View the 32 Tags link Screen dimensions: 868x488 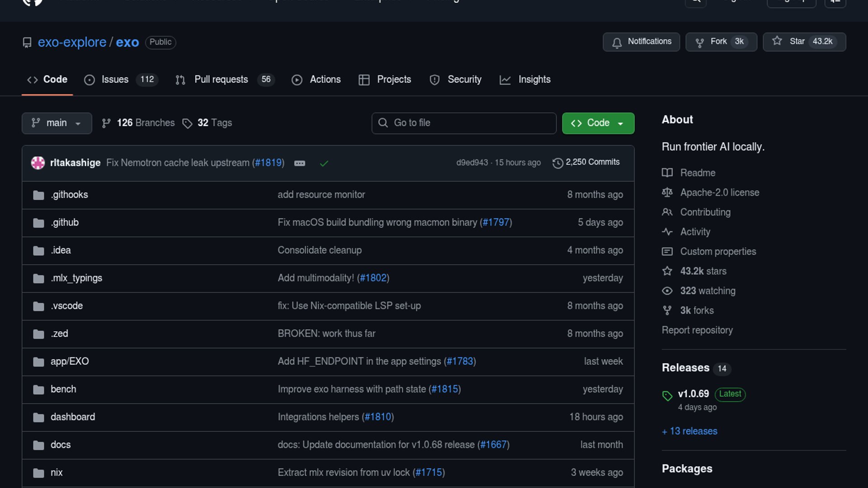[x=207, y=123]
